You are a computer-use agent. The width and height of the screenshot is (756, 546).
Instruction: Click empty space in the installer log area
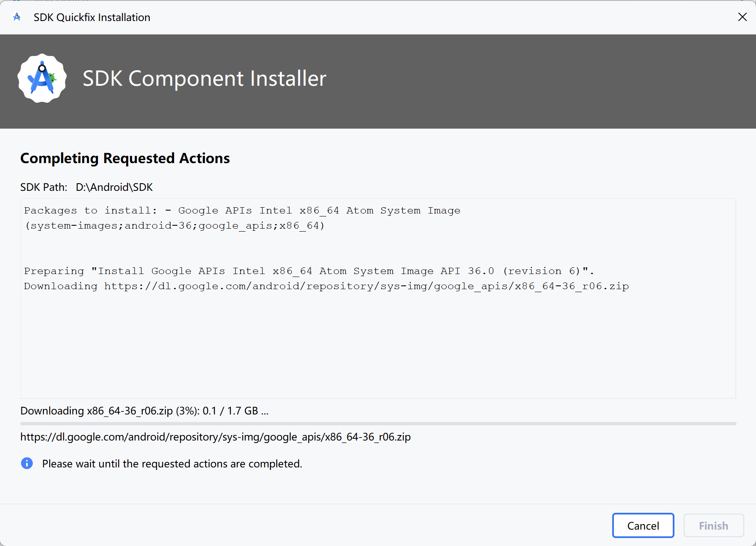(378, 345)
